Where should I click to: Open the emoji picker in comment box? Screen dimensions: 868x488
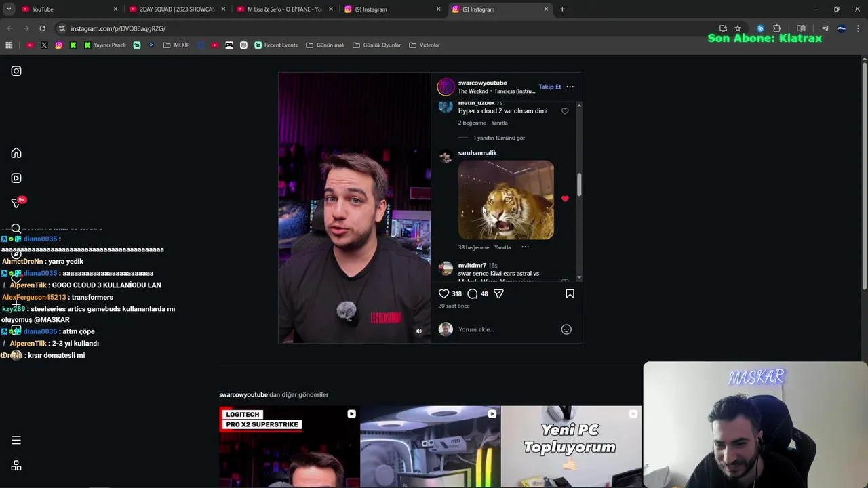[566, 329]
